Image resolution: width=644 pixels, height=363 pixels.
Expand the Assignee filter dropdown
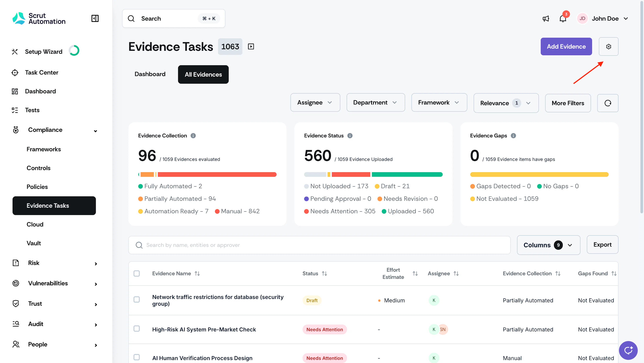tap(315, 103)
